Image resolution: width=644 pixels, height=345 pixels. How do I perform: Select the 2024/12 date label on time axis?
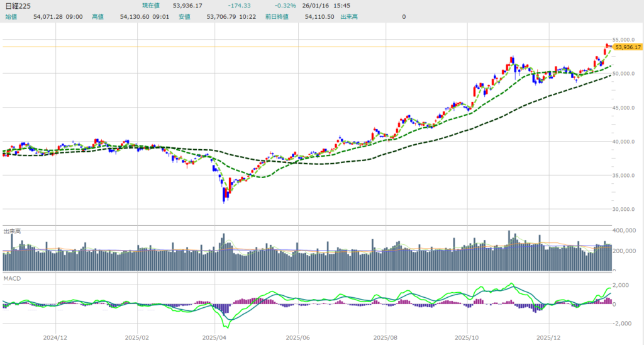(x=56, y=337)
